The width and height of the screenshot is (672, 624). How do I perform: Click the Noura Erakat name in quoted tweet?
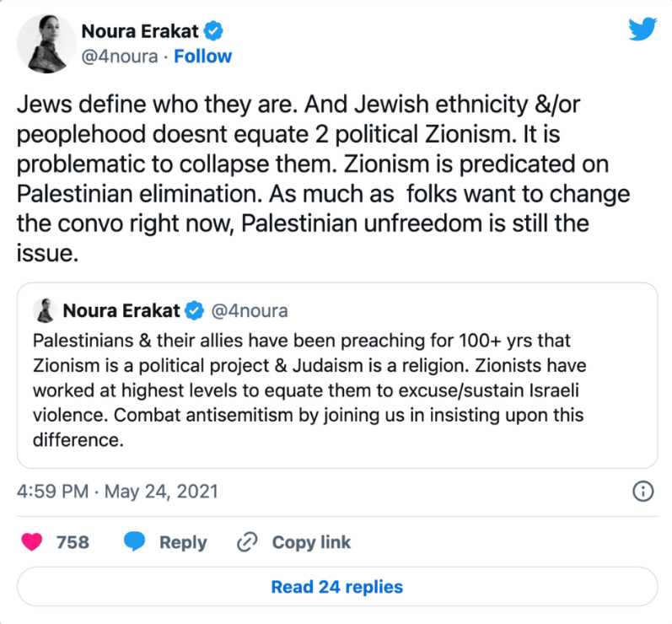tap(121, 310)
